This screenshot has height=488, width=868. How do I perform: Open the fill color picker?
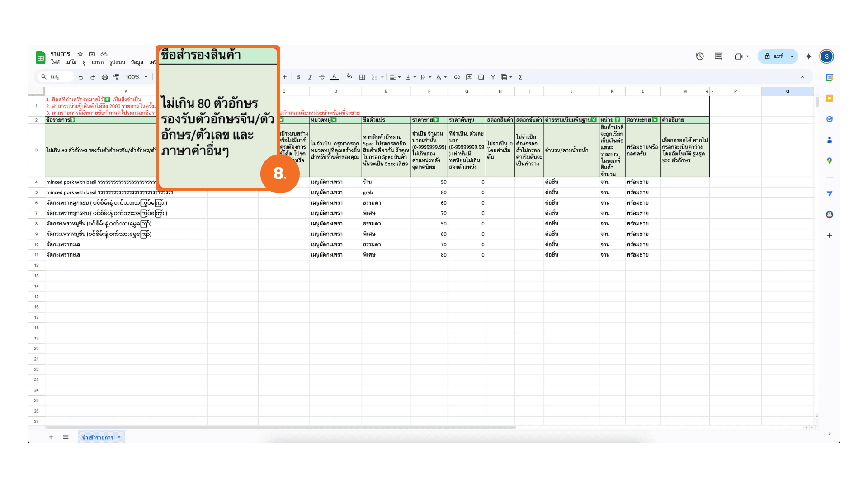point(349,77)
